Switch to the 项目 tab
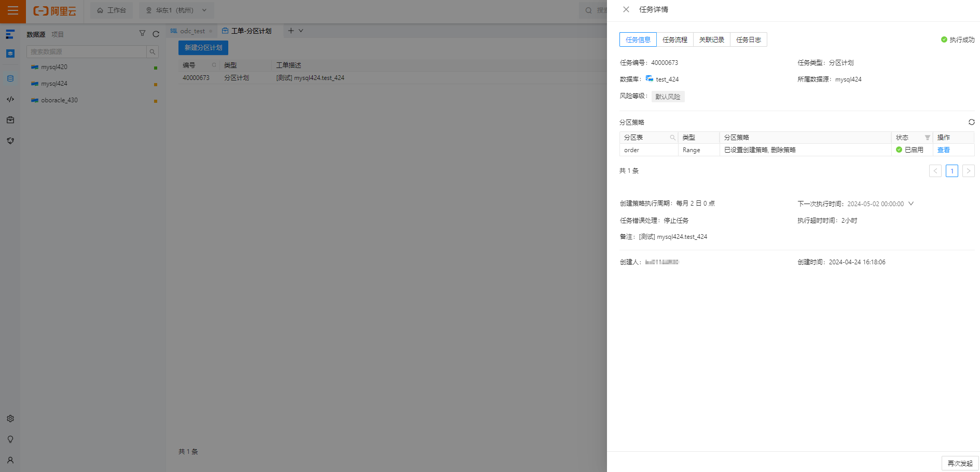980x472 pixels. point(58,34)
